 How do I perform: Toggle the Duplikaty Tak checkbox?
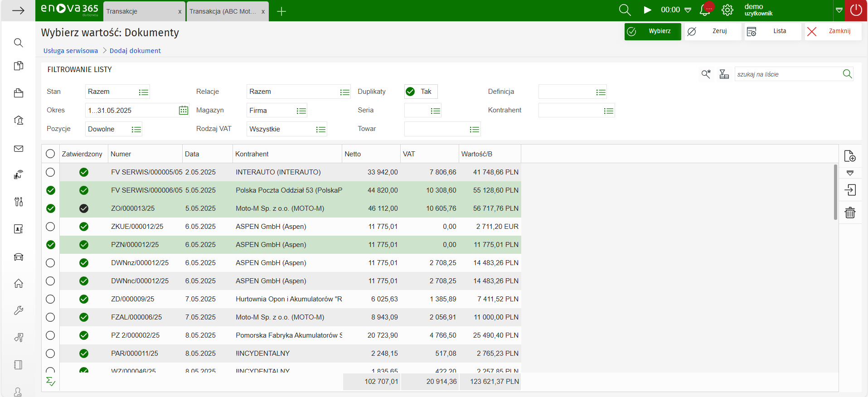410,92
